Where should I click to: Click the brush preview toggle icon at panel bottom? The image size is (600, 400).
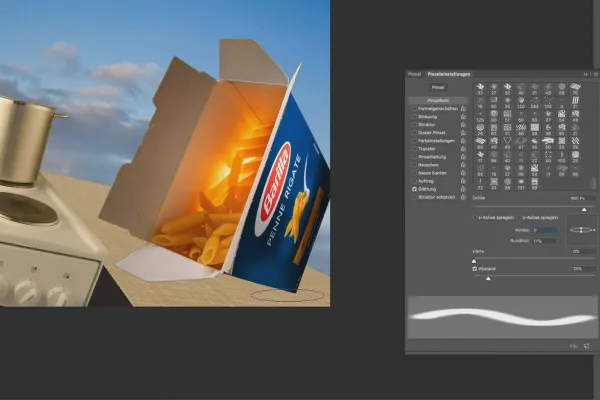pos(573,346)
